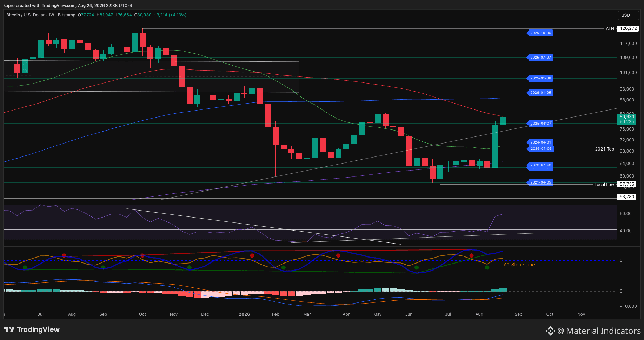Select the 2024-04-01 level tag
This screenshot has width=644, height=340.
(x=540, y=142)
